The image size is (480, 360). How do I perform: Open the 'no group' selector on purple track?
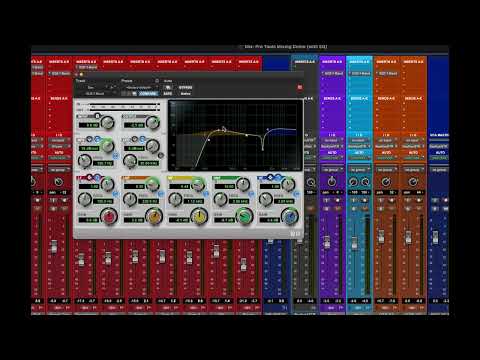[x=332, y=170]
